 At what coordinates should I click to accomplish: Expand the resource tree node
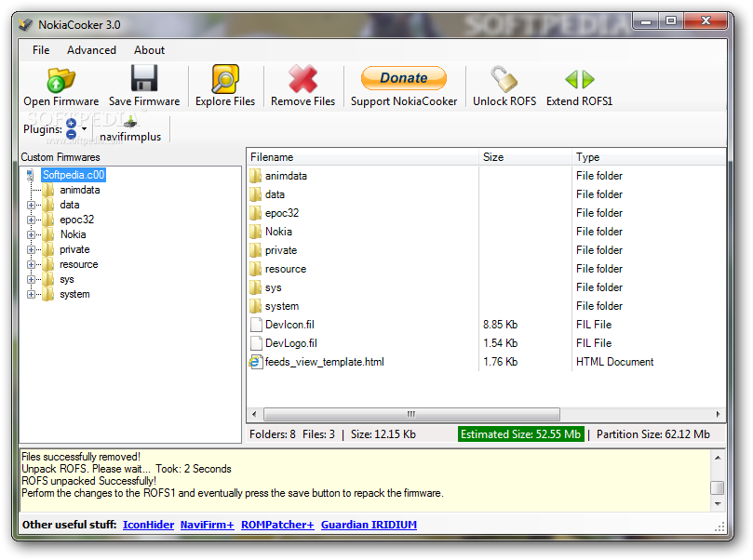pos(32,264)
